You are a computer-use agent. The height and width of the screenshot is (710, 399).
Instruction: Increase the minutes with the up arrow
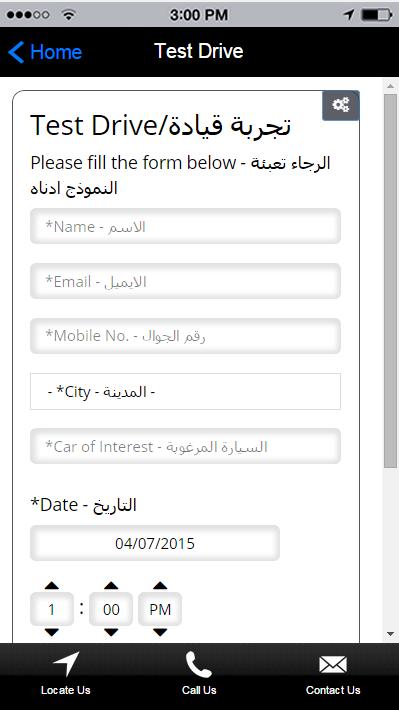coord(111,585)
